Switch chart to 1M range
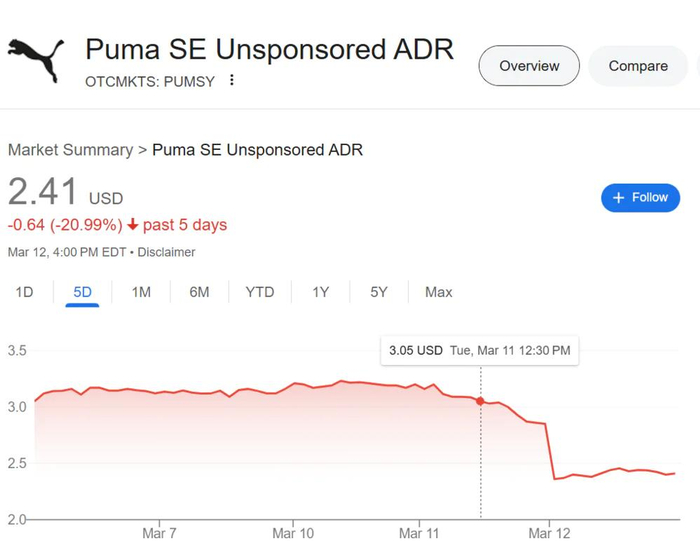This screenshot has height=541, width=700. coord(141,292)
